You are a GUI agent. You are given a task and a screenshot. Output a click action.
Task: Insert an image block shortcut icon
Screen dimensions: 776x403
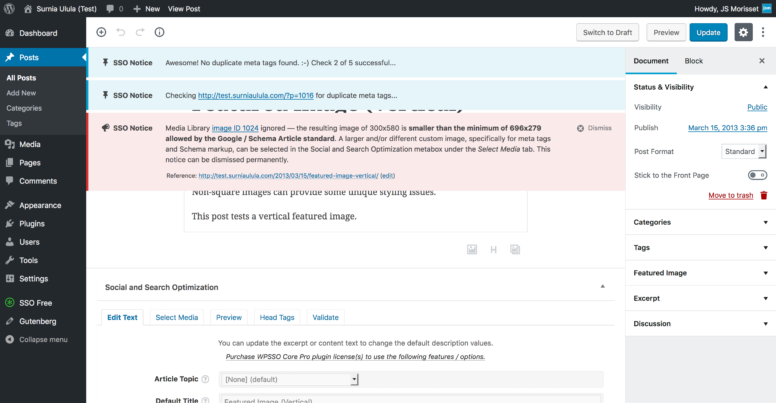[x=472, y=250]
